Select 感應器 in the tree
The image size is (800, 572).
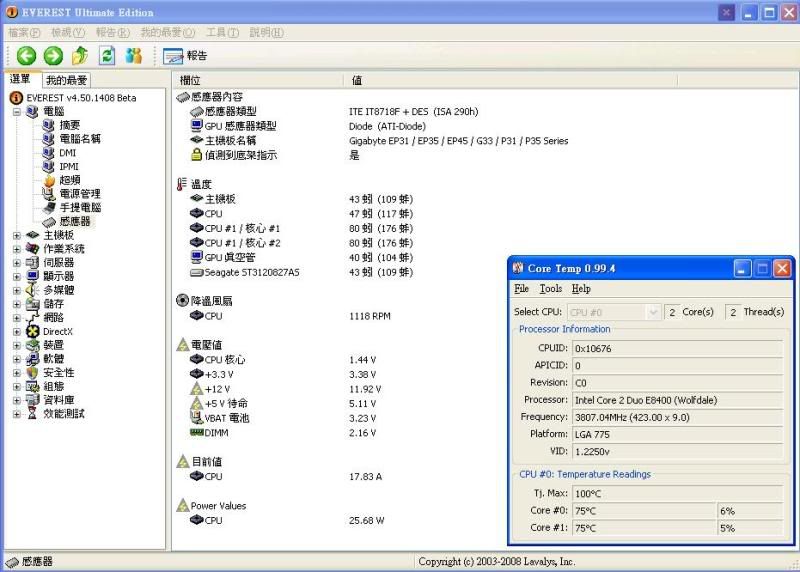click(x=74, y=221)
